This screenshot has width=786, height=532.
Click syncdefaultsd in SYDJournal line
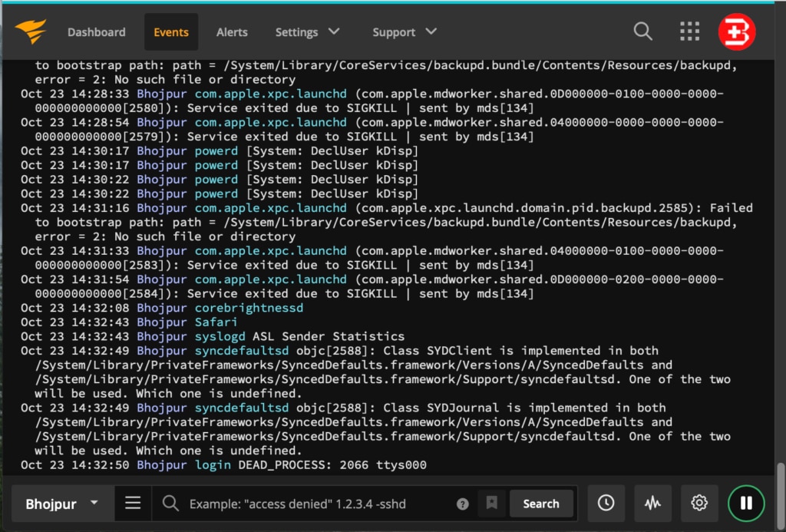point(242,408)
